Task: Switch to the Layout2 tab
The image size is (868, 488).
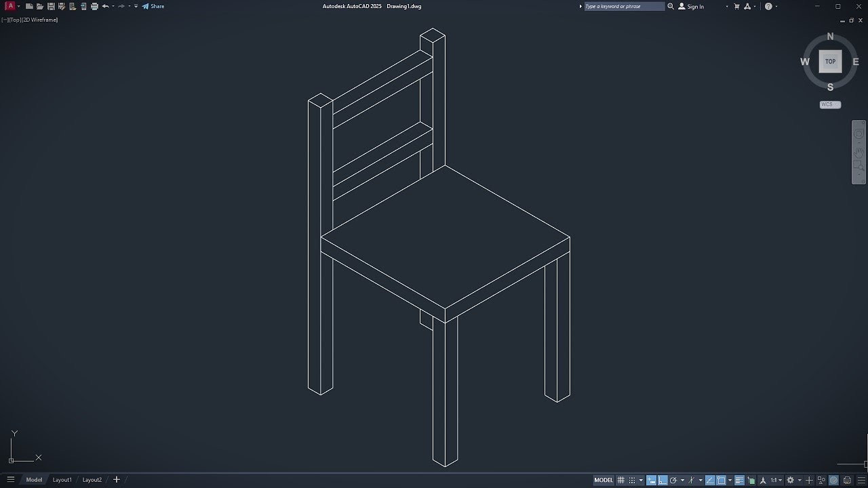Action: pyautogui.click(x=92, y=480)
